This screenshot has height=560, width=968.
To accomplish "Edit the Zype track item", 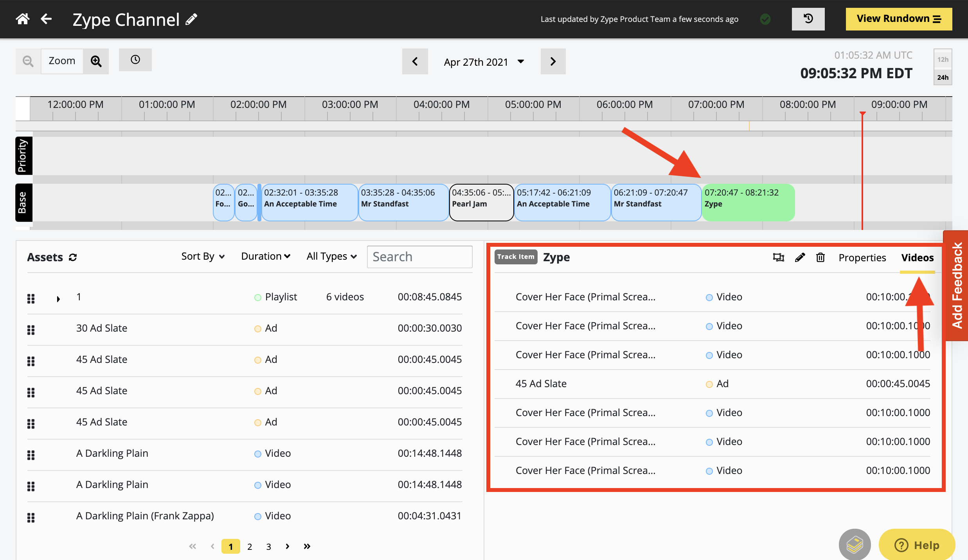I will (800, 257).
